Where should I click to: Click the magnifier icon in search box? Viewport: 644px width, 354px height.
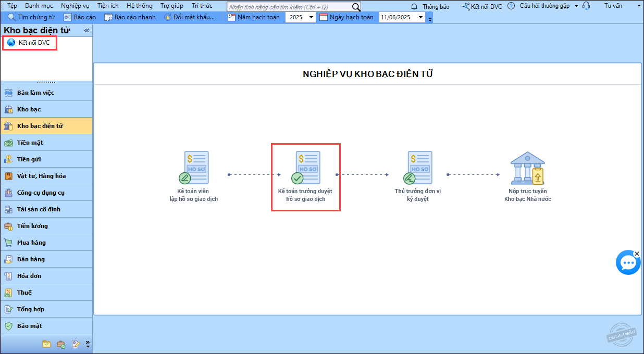click(356, 7)
